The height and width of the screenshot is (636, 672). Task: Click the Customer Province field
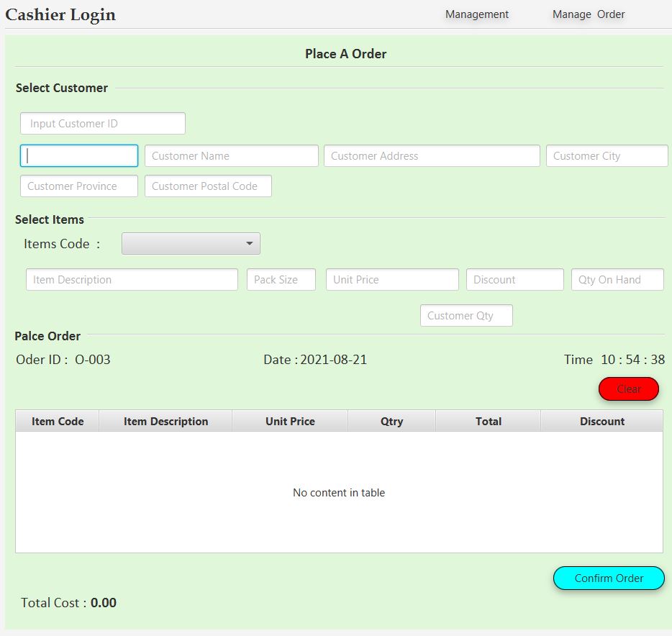click(78, 186)
